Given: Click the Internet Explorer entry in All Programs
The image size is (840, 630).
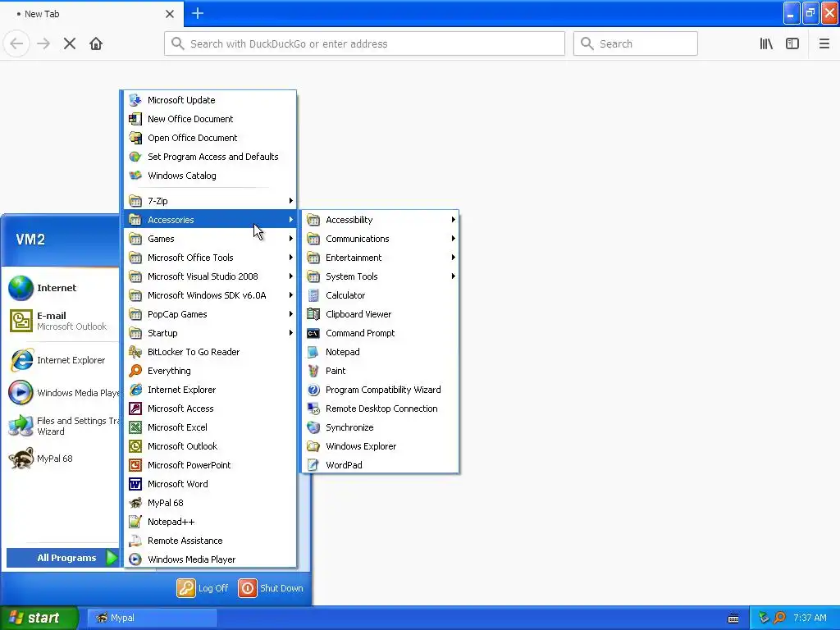Looking at the screenshot, I should pyautogui.click(x=210, y=390).
